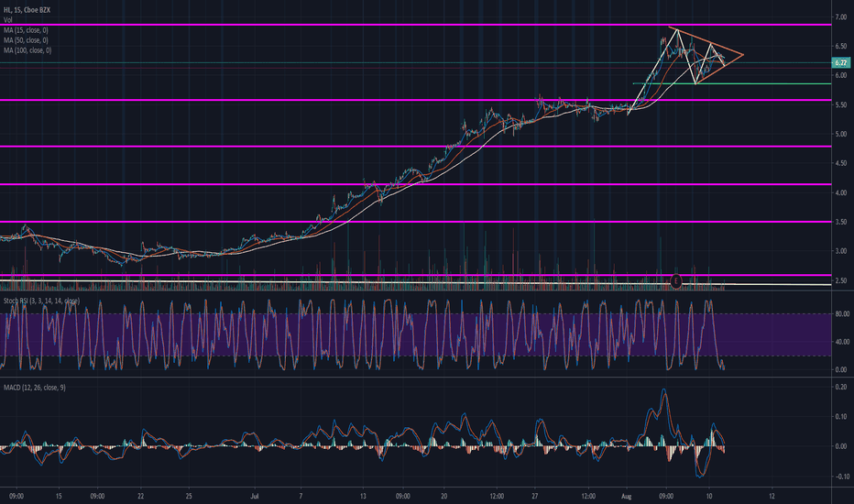Click the 5.00 price axis label
The image size is (854, 504).
coord(841,134)
